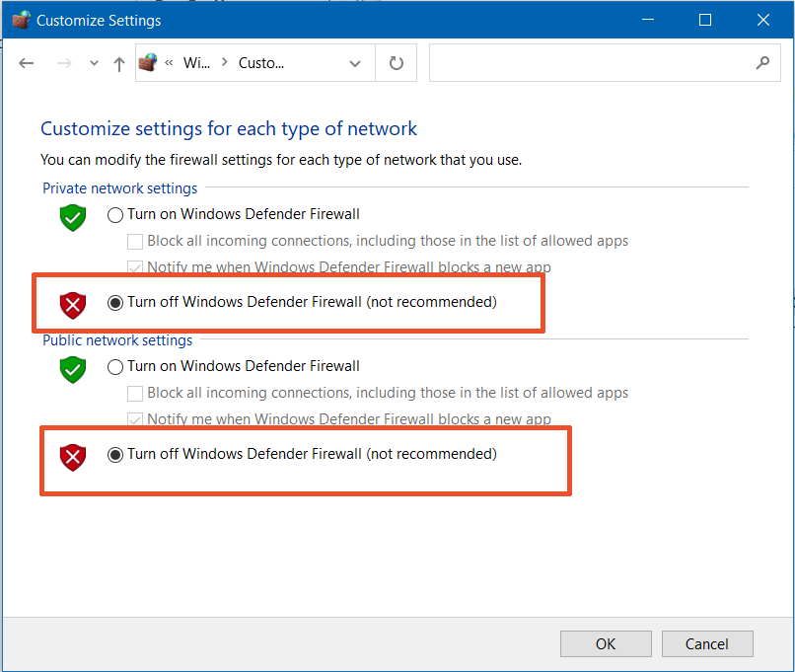Click the 'You can modify the firewall settings' text
This screenshot has height=672, width=795.
pos(281,160)
